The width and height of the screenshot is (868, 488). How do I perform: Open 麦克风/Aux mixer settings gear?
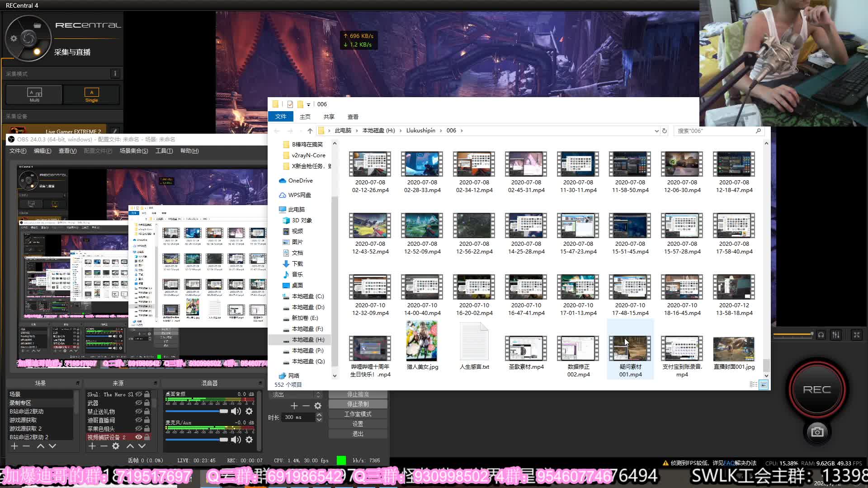pos(249,440)
